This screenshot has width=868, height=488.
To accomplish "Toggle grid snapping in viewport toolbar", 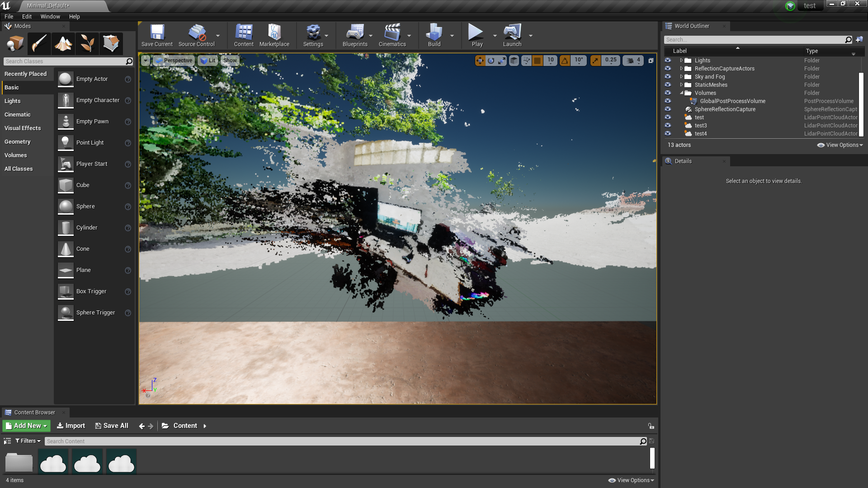I will coord(537,60).
